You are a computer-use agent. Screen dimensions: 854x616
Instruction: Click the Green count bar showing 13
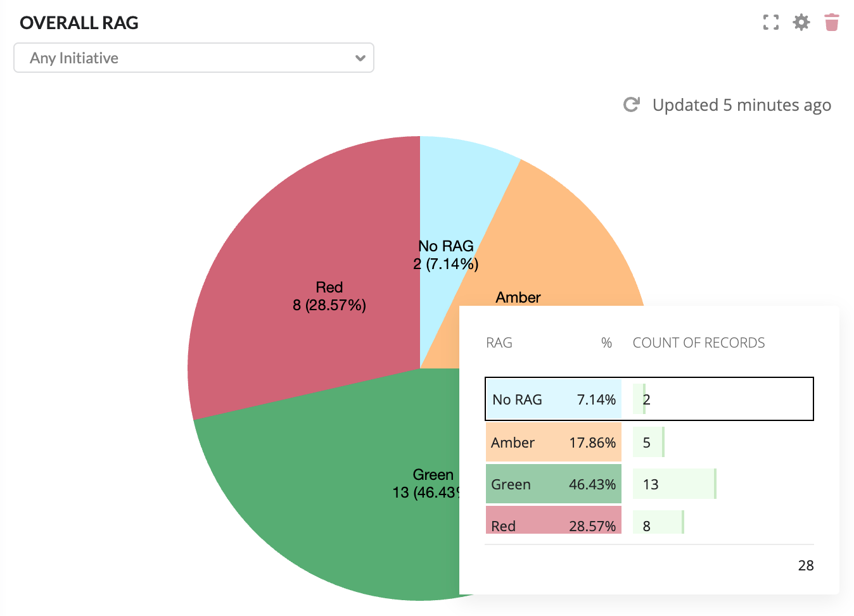tap(675, 484)
